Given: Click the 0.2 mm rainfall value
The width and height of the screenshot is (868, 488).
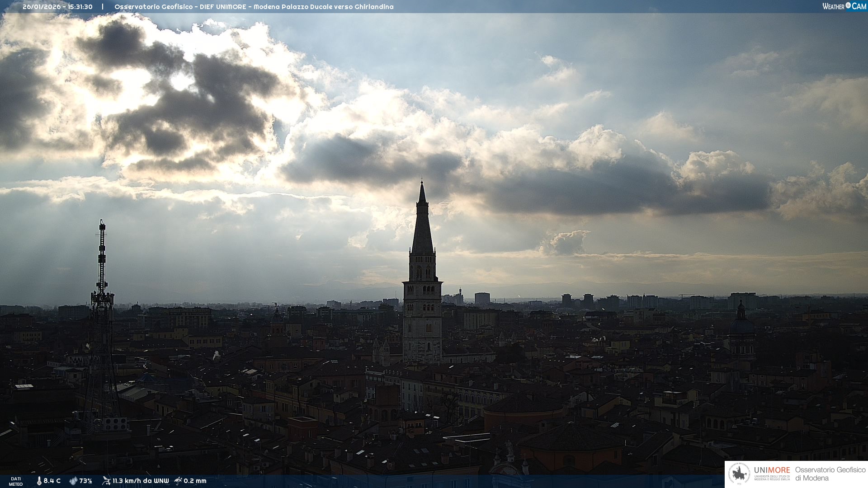Looking at the screenshot, I should pyautogui.click(x=195, y=481).
